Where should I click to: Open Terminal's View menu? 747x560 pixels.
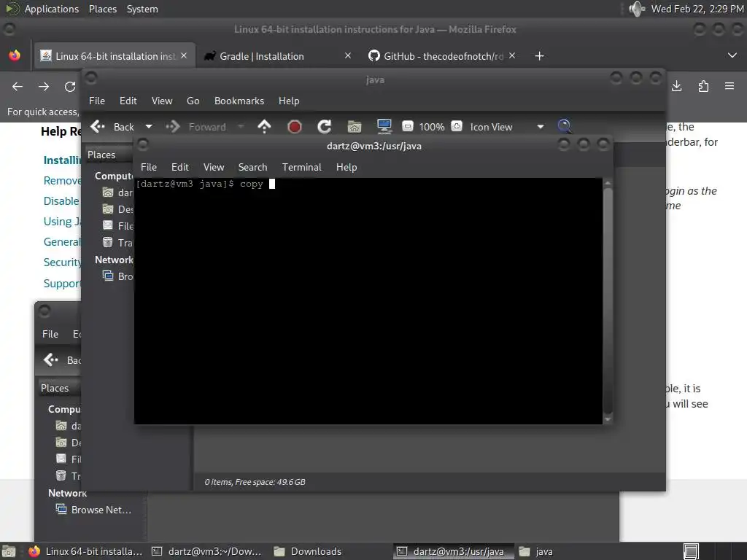(214, 167)
